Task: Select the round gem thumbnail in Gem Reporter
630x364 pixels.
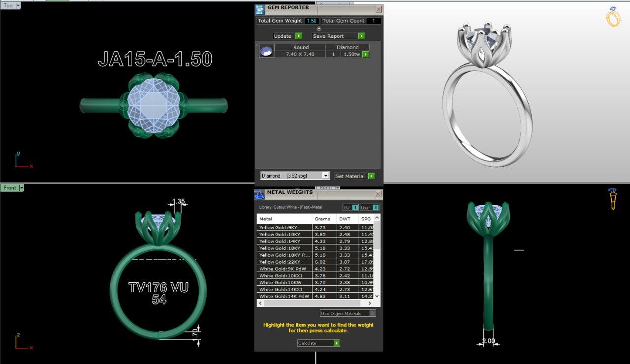Action: pyautogui.click(x=266, y=51)
